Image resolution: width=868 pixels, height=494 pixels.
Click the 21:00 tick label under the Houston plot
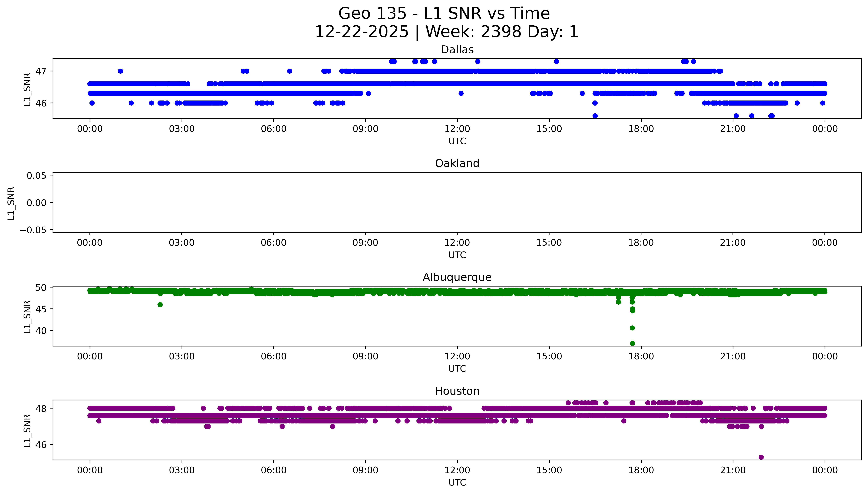pyautogui.click(x=733, y=470)
